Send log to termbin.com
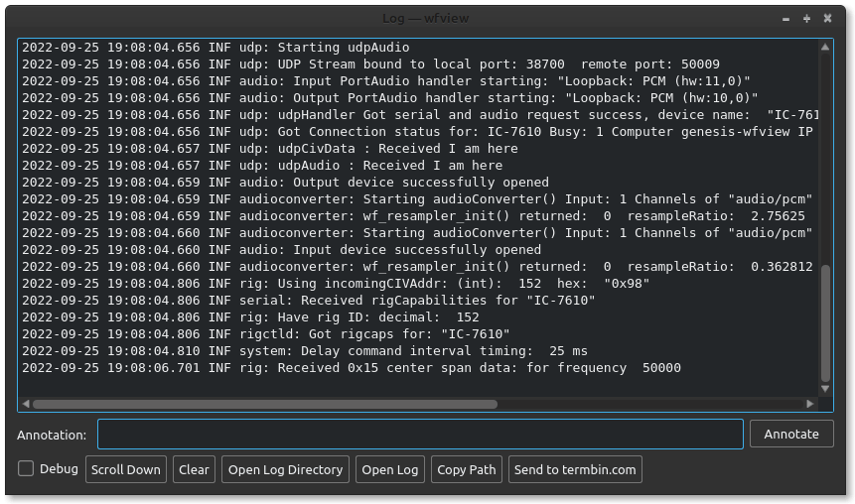 click(575, 469)
